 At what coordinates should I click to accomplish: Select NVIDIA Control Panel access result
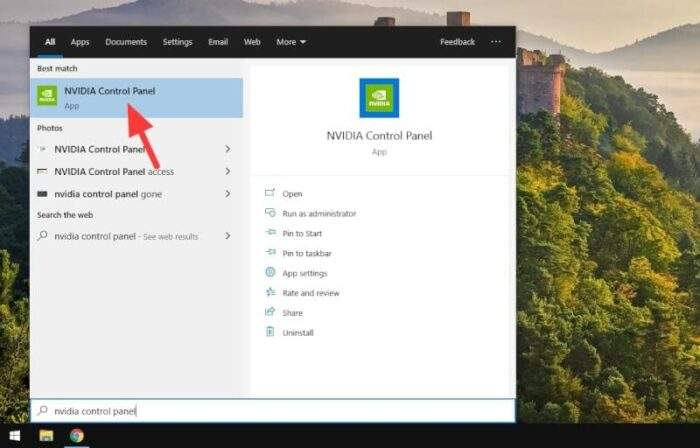coord(137,172)
